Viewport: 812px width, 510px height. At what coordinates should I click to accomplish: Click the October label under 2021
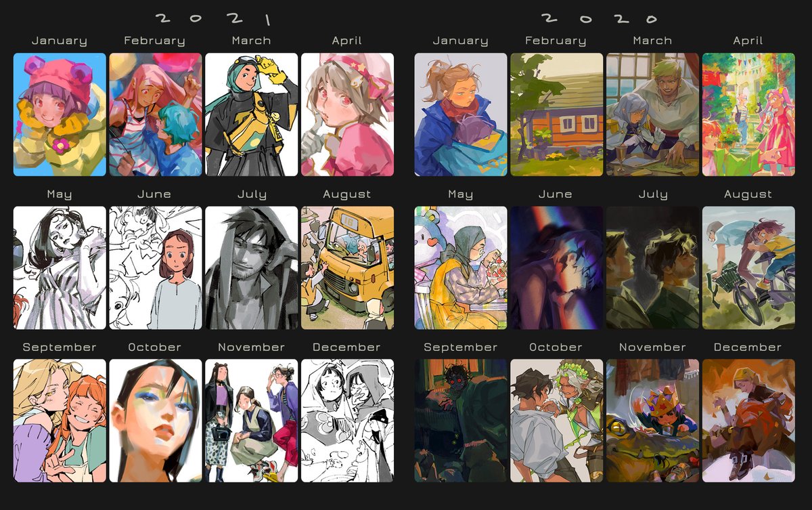tap(155, 347)
